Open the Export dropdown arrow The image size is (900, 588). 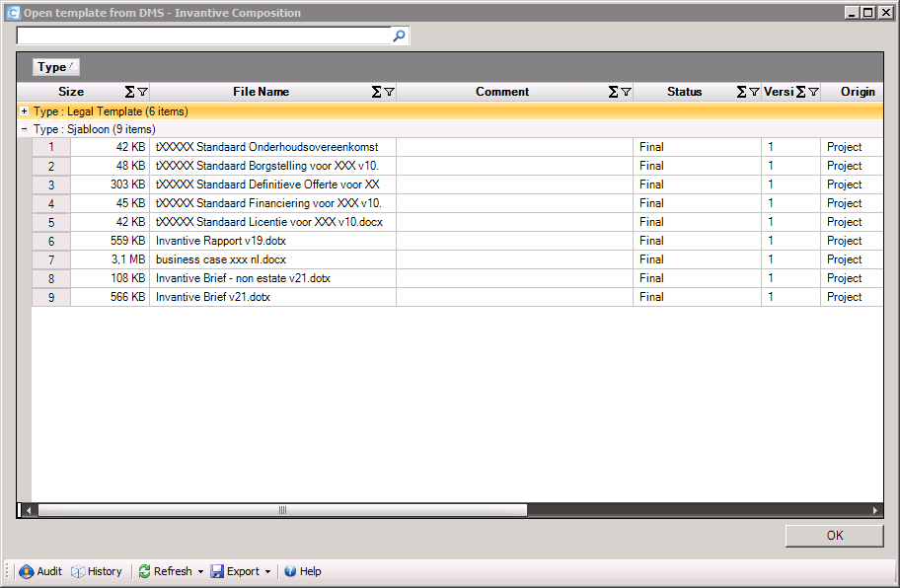(267, 572)
